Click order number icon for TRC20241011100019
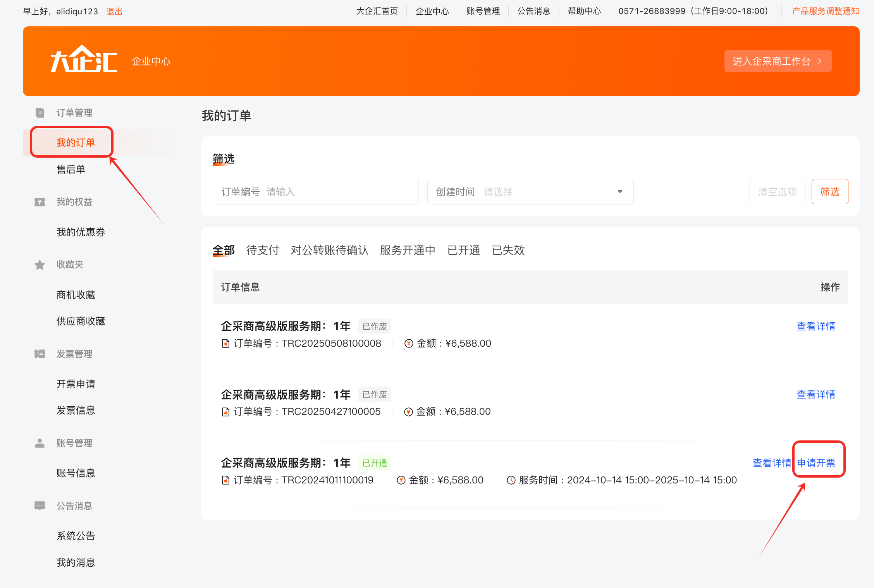The width and height of the screenshot is (874, 588). [x=225, y=480]
